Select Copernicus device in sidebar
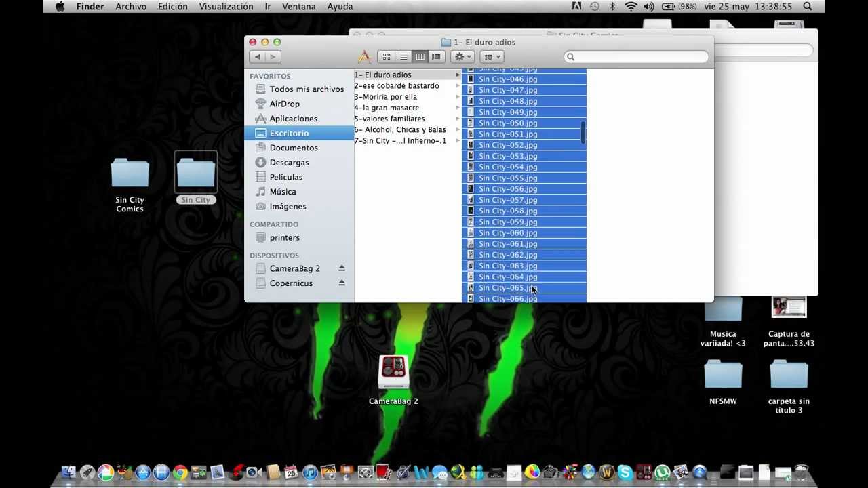 291,283
